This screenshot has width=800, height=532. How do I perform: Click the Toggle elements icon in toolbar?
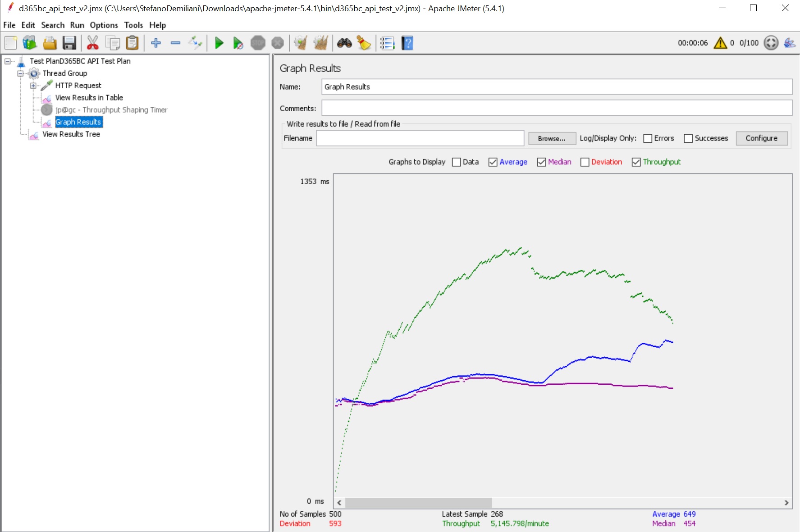coord(195,43)
